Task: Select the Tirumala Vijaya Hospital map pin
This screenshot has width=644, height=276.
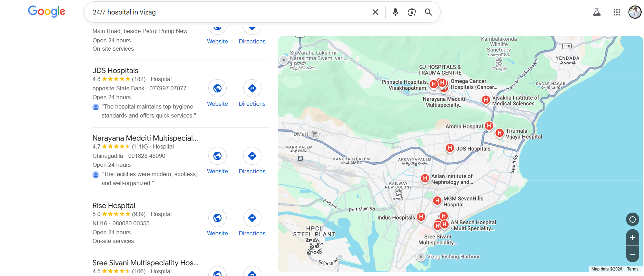Action: 499,133
